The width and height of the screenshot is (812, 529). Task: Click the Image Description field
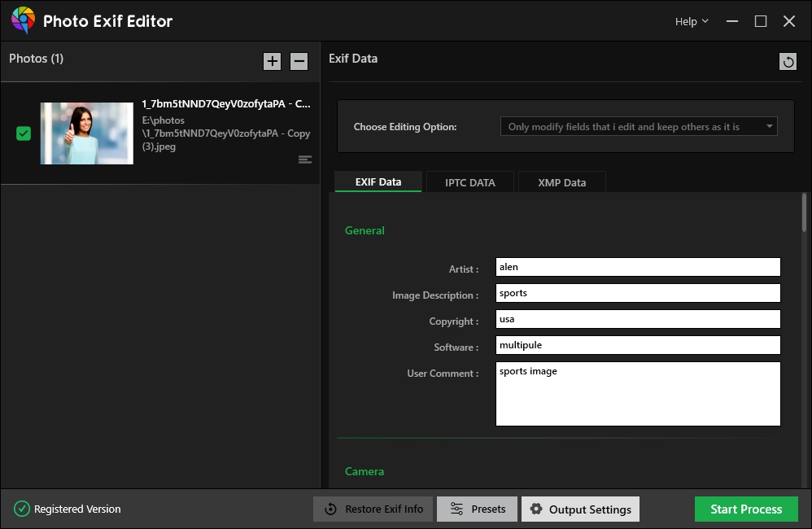tap(638, 293)
